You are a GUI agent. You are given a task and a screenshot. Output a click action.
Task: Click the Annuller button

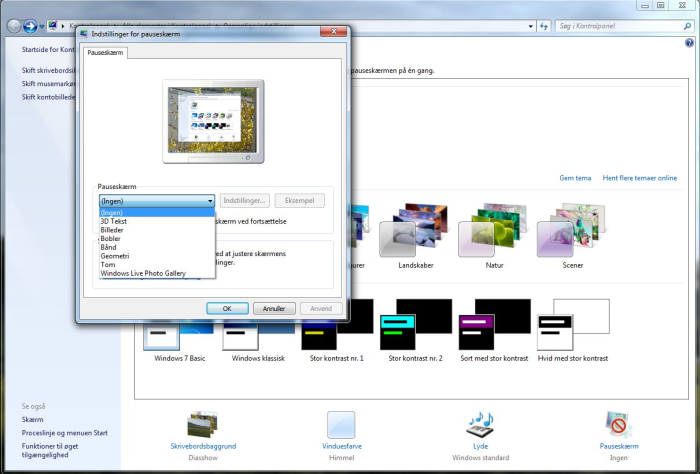tap(274, 308)
